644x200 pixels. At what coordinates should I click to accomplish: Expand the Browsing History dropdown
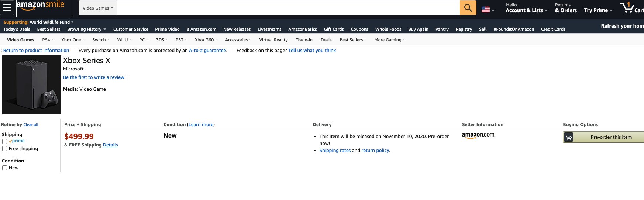pos(87,29)
